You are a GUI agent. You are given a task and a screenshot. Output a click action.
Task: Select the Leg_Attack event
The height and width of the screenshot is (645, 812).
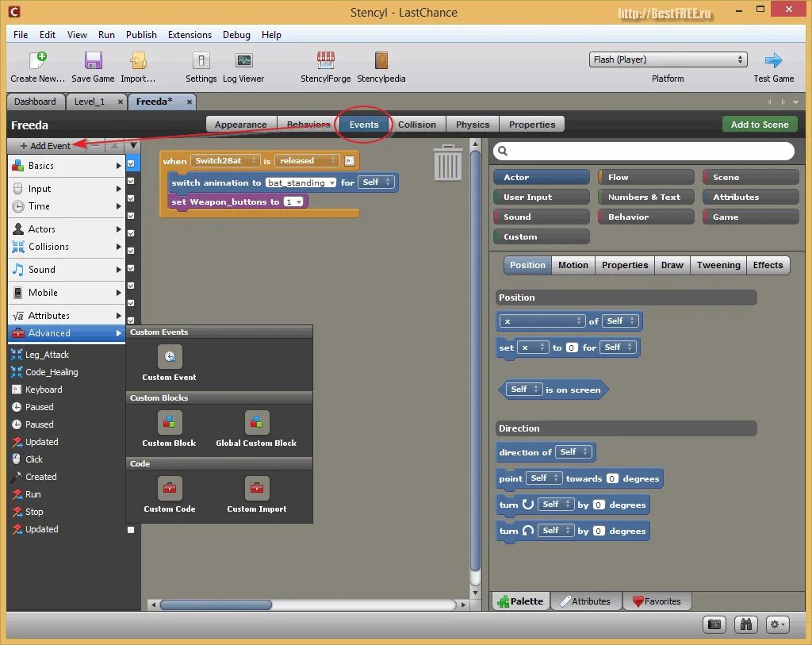[x=47, y=355]
